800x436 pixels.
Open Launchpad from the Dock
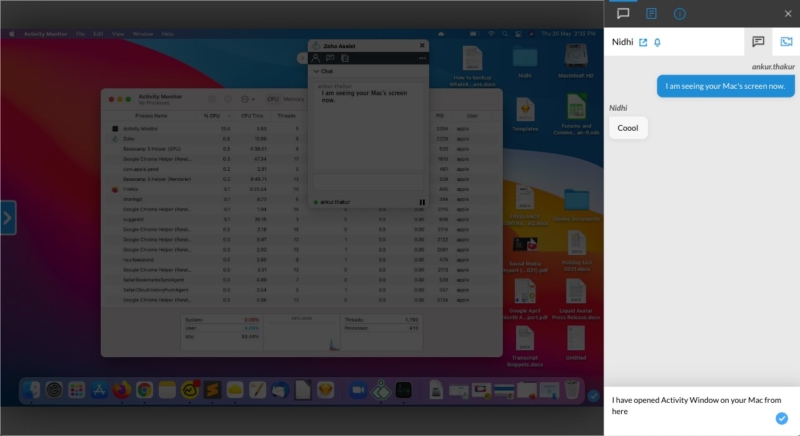point(77,390)
